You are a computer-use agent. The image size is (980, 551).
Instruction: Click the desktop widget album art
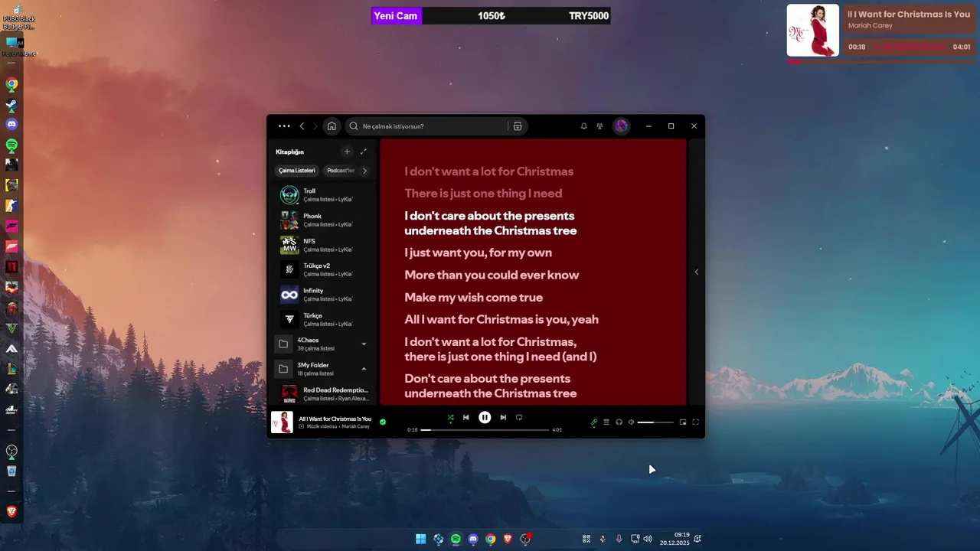coord(813,31)
